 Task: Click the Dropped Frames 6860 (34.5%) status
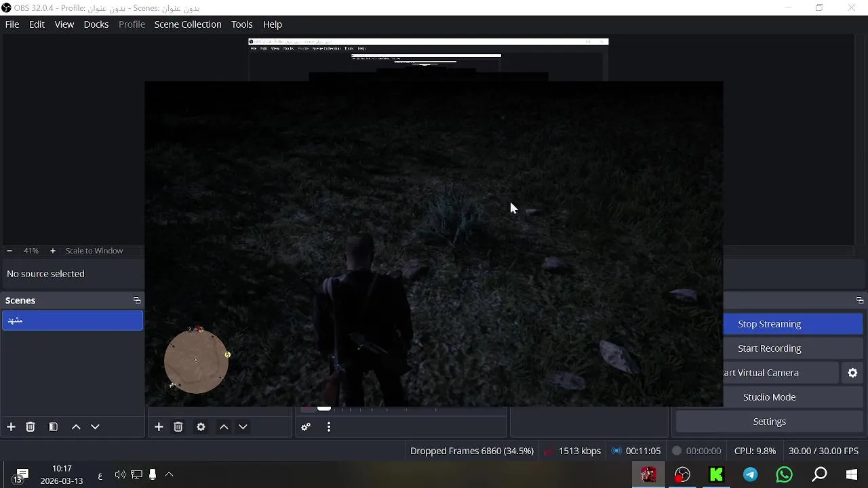[x=472, y=451]
